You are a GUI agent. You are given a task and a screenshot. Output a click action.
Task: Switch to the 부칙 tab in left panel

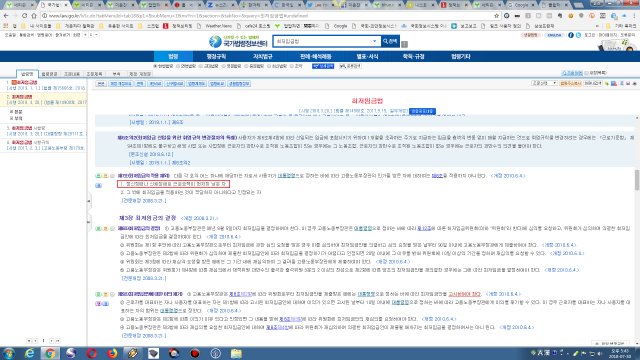tap(116, 74)
